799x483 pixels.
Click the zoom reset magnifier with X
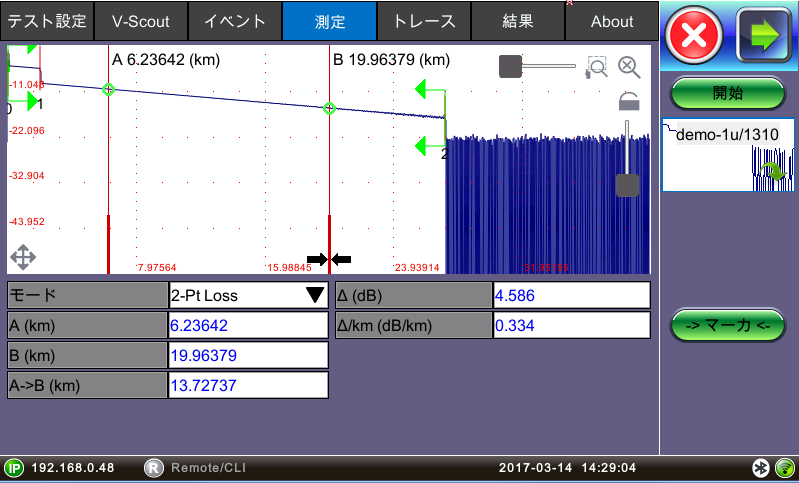tap(629, 67)
